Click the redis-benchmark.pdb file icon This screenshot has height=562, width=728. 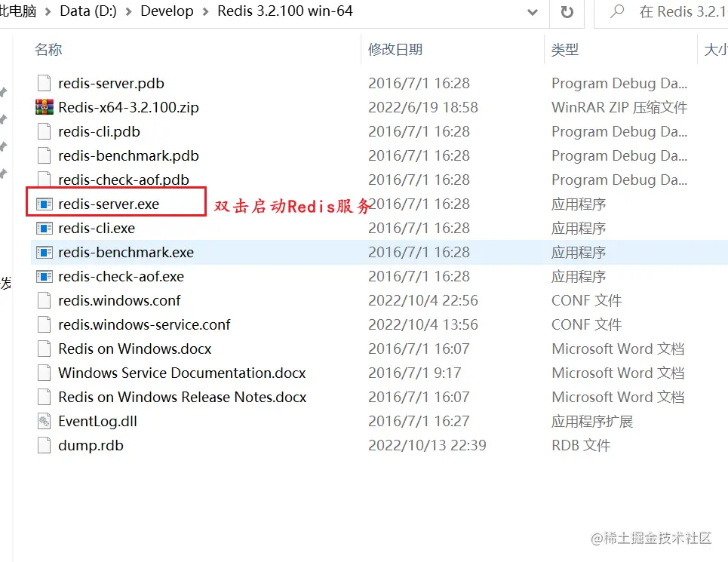click(x=44, y=156)
